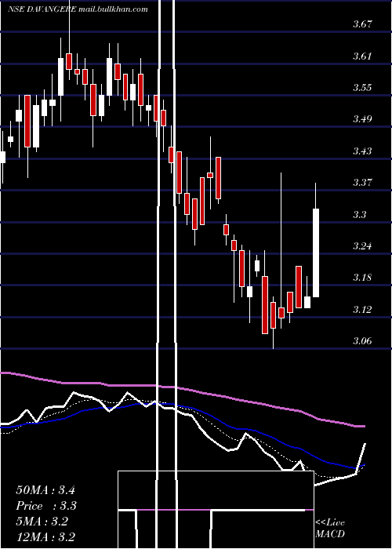Click the 3.24 price axis label
This screenshot has height=549, width=392.
point(362,245)
